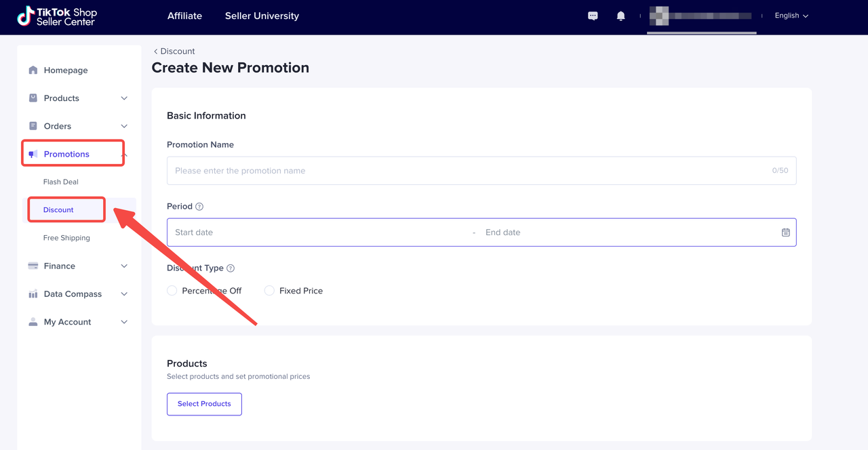The image size is (868, 450).
Task: Click the Promotion Name input field
Action: pos(468,171)
